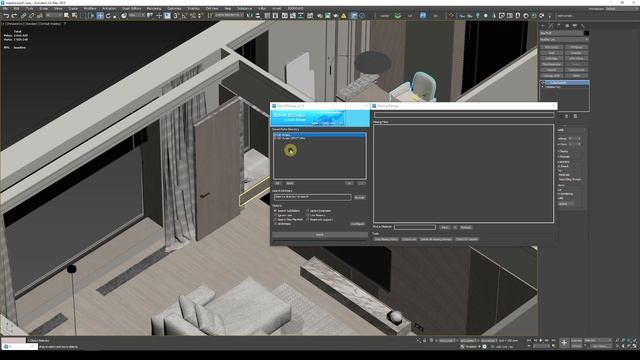
Task: Open the Customize menu
Action: pos(174,9)
